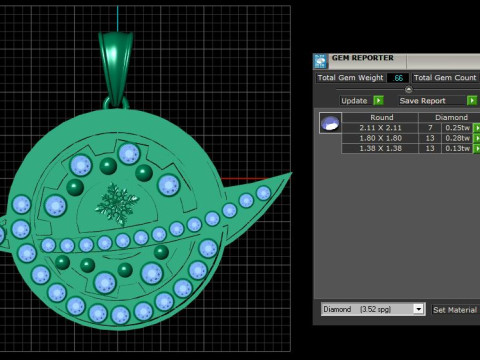The image size is (480, 360).
Task: Select the round gem thumbnail
Action: (x=330, y=123)
